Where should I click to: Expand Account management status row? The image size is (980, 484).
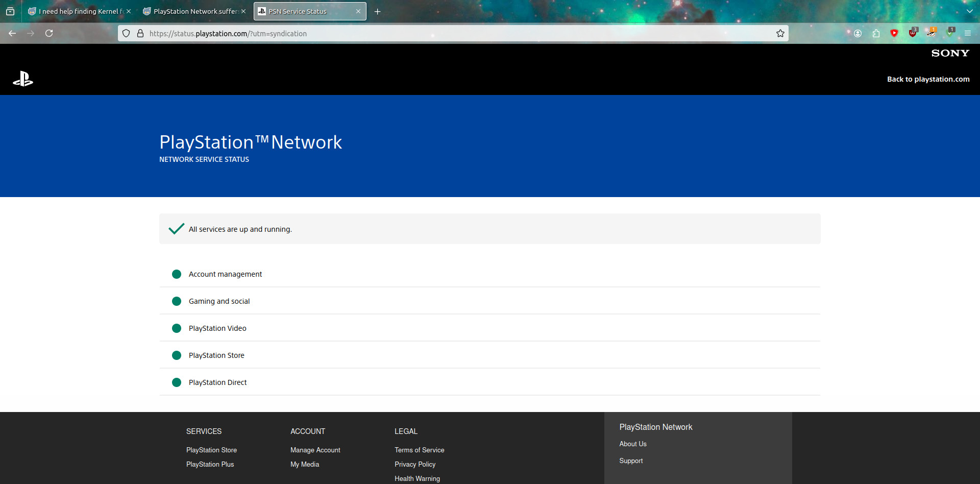pos(490,274)
